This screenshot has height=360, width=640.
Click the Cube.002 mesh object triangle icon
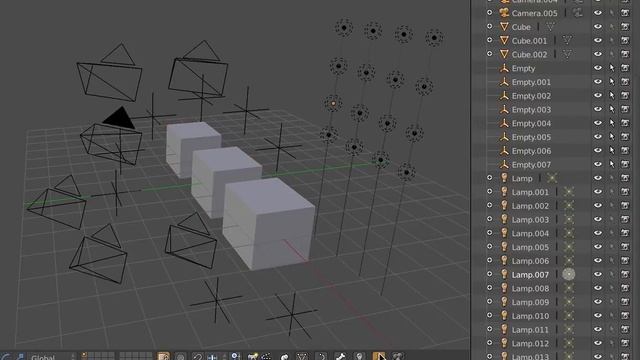pos(504,54)
